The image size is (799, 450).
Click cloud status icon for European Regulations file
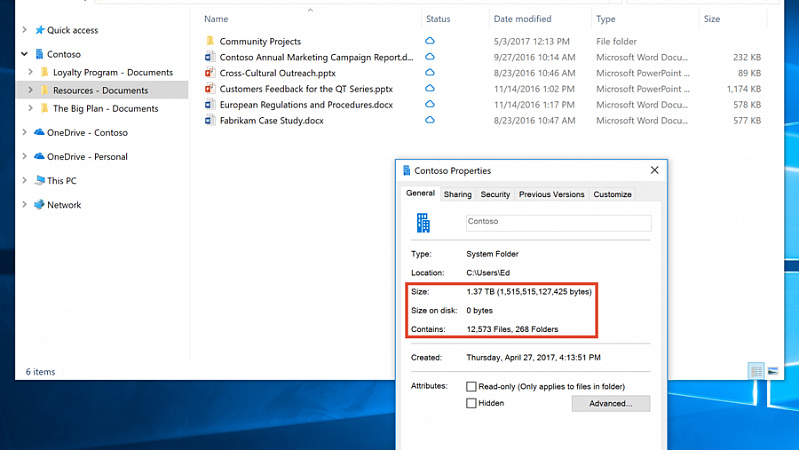(x=430, y=103)
